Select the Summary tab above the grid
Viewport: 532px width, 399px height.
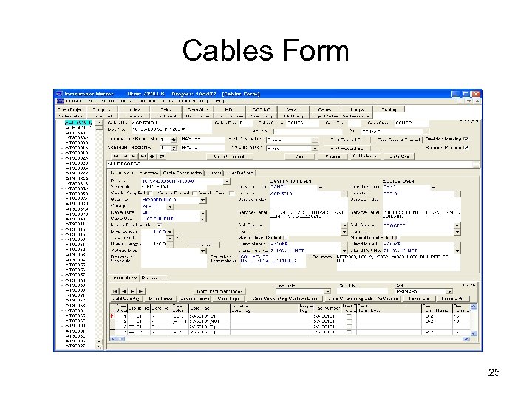pyautogui.click(x=151, y=278)
